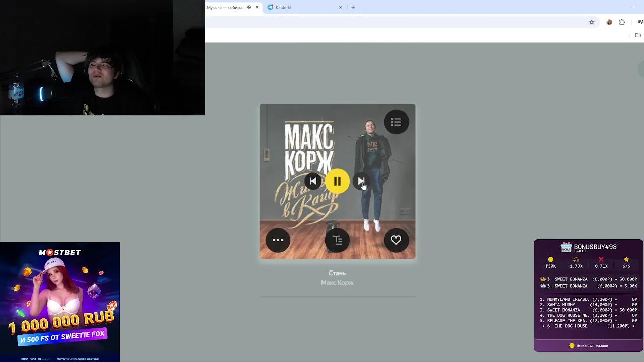Skip to the next track
The width and height of the screenshot is (644, 362).
tap(361, 182)
